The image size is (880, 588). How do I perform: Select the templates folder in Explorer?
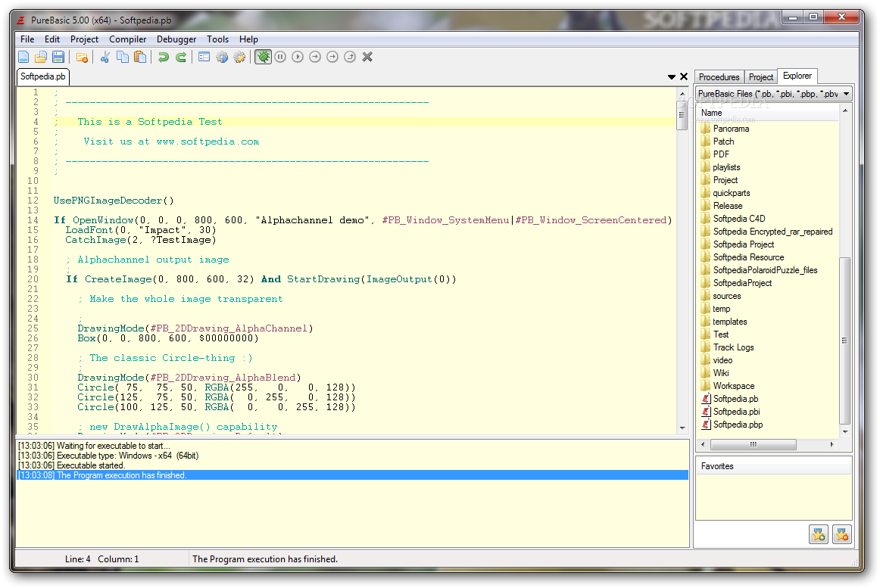[729, 322]
